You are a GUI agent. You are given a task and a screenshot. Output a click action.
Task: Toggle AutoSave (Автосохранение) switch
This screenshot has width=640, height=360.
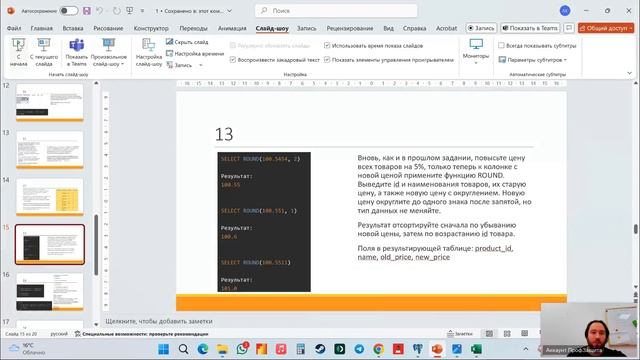[69, 11]
